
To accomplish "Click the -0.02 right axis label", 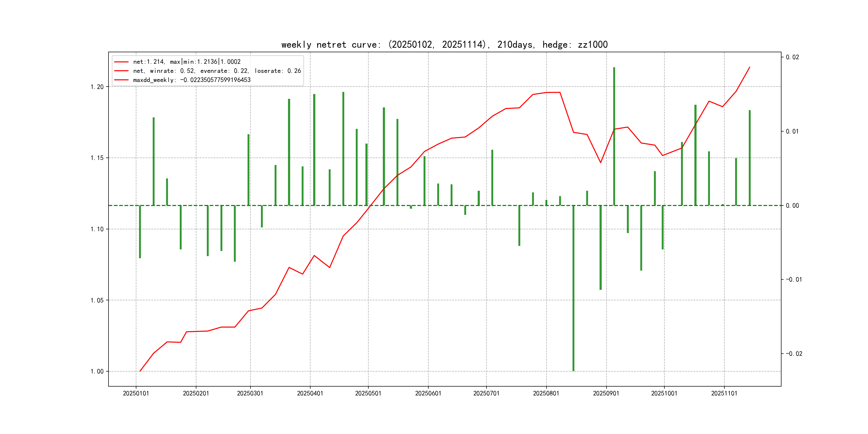I will point(794,353).
